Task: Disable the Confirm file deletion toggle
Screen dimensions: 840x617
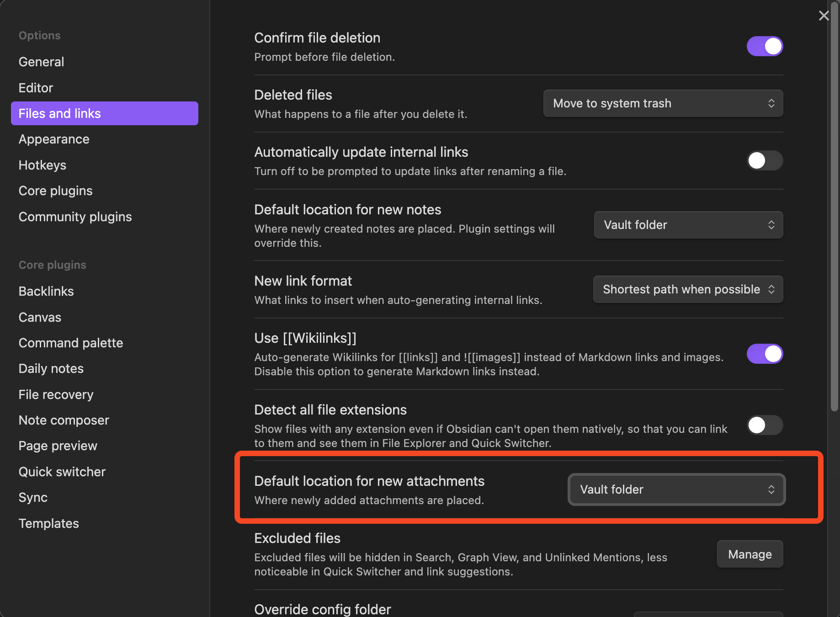Action: (x=765, y=46)
